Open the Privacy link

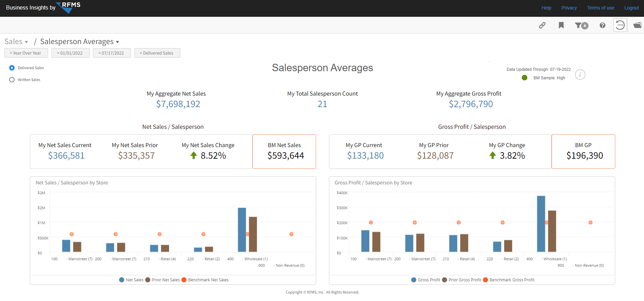click(x=569, y=8)
